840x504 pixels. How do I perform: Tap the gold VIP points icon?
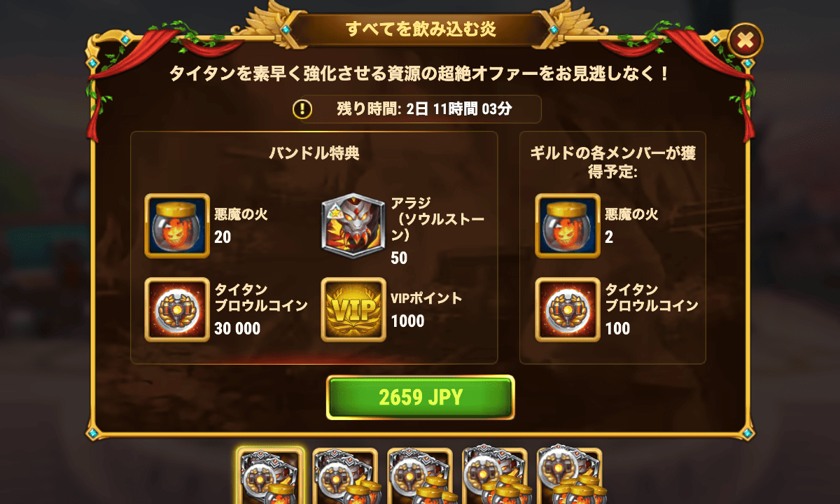[x=353, y=309]
